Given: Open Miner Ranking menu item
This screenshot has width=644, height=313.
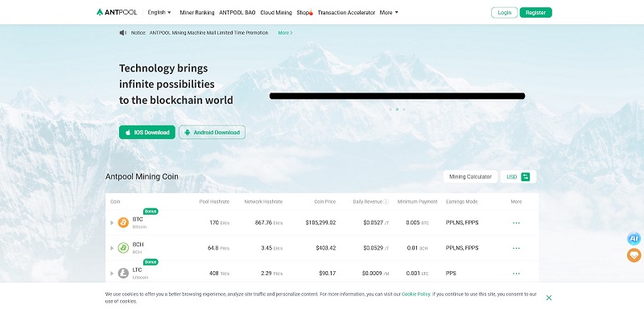Looking at the screenshot, I should pos(197,13).
